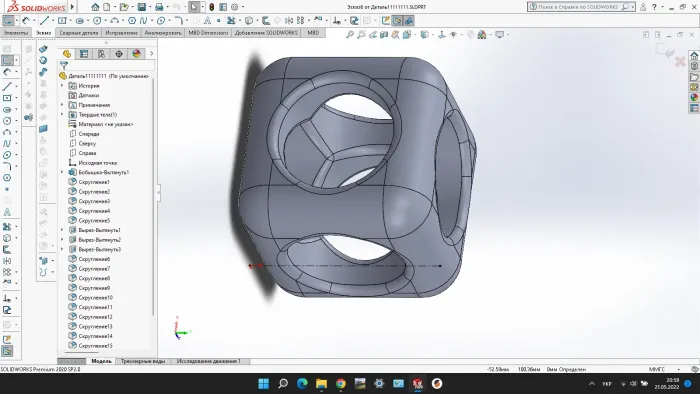Activate the Select cursor tool

[x=194, y=7]
